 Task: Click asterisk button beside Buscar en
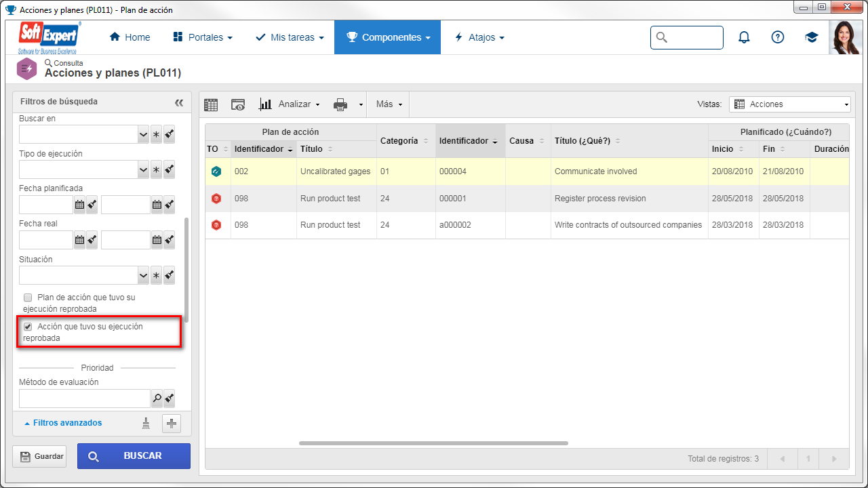pyautogui.click(x=156, y=134)
